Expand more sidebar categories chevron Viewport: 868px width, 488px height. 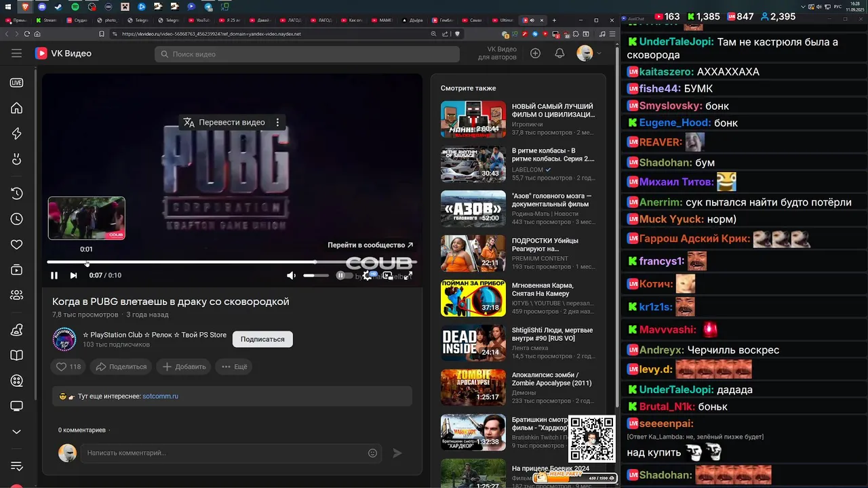[17, 432]
